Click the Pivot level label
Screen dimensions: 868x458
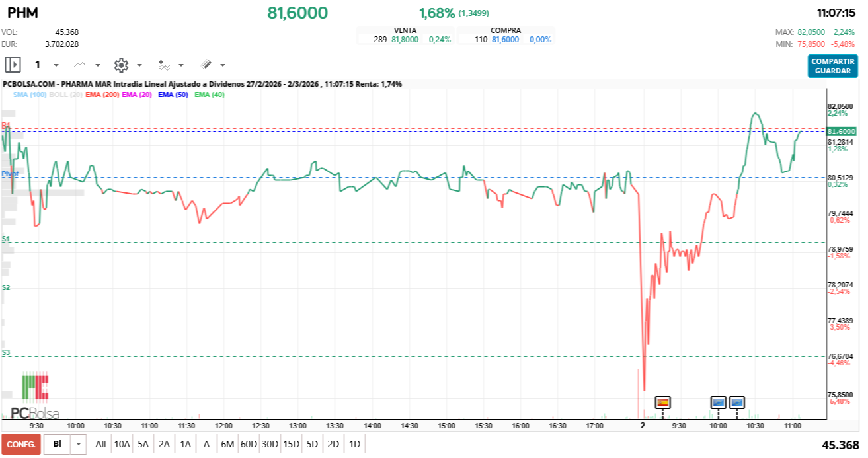pyautogui.click(x=10, y=174)
